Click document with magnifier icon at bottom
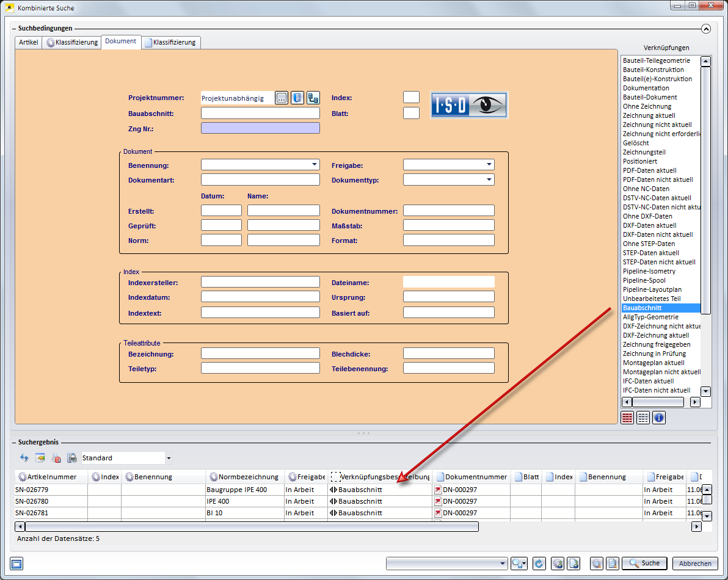728x580 pixels. [613, 564]
